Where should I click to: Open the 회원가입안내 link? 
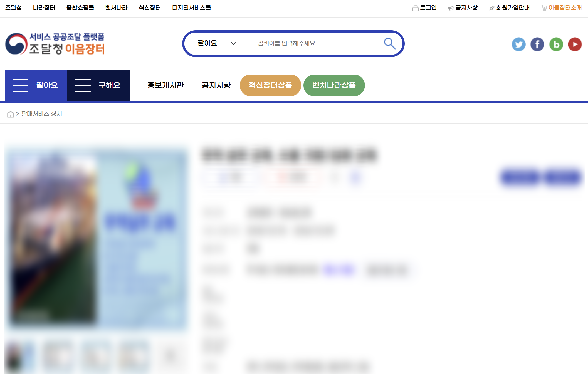click(x=510, y=8)
